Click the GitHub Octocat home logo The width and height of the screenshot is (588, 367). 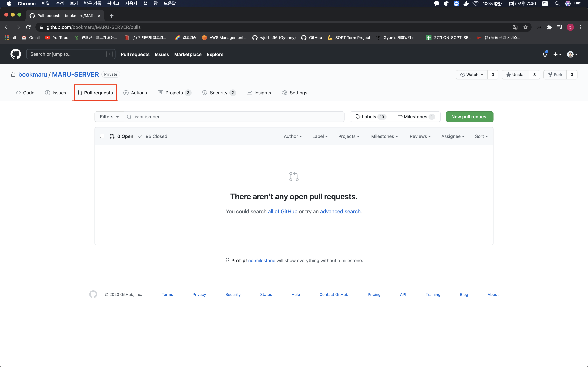click(x=16, y=54)
